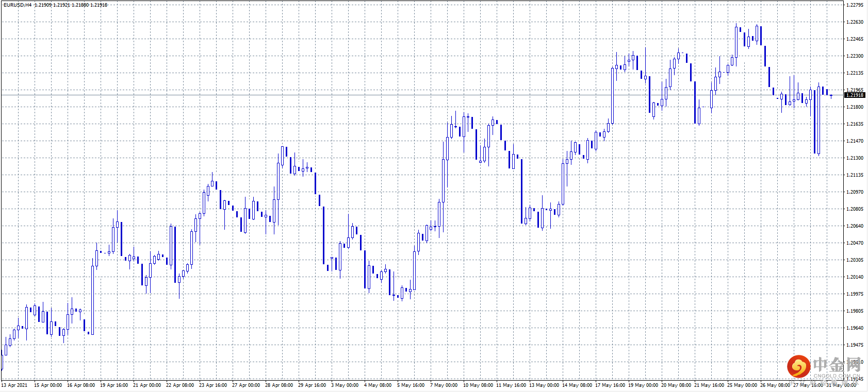Select the 21 May 16:00 time label
The image size is (868, 392).
[x=709, y=385]
